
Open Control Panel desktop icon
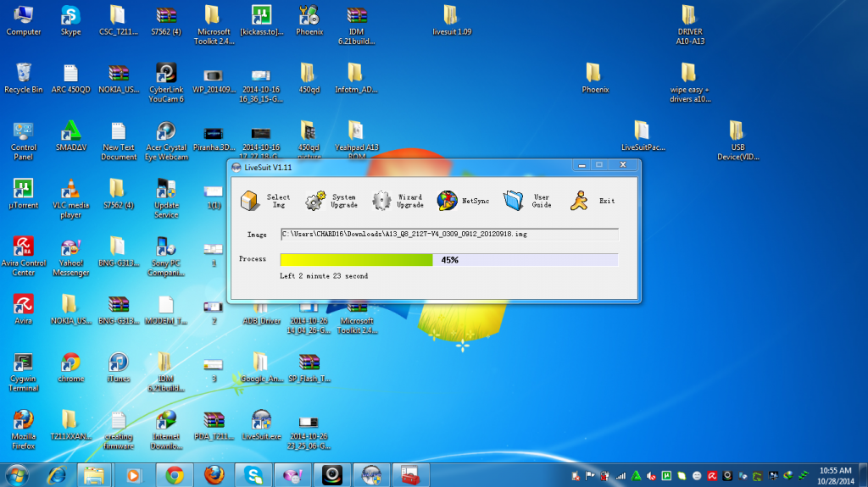click(x=23, y=141)
